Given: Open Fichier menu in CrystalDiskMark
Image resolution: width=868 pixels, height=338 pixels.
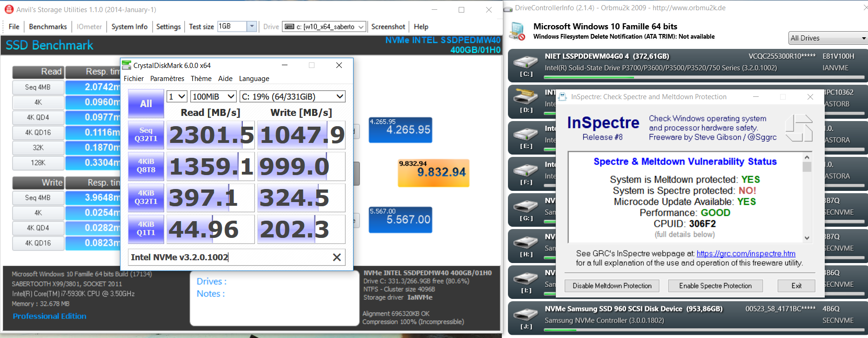Looking at the screenshot, I should (x=134, y=78).
